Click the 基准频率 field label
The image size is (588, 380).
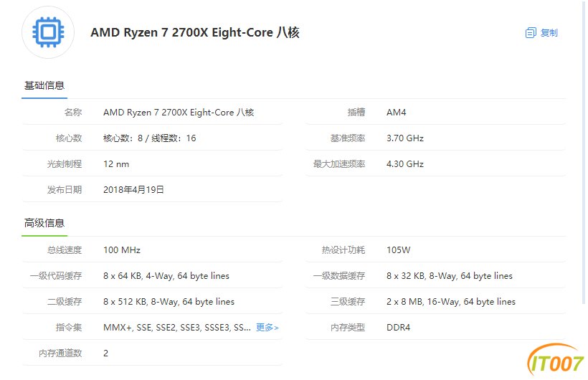[x=348, y=138]
